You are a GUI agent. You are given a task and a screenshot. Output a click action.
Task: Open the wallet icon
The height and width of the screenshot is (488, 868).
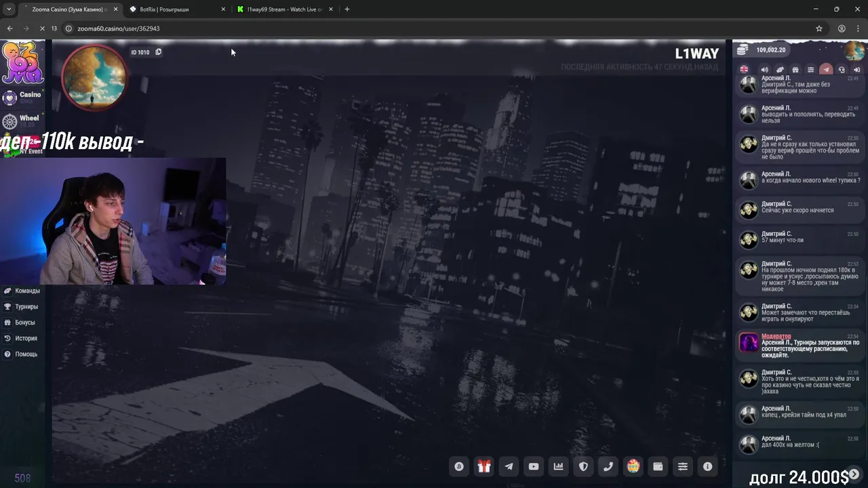pyautogui.click(x=658, y=466)
